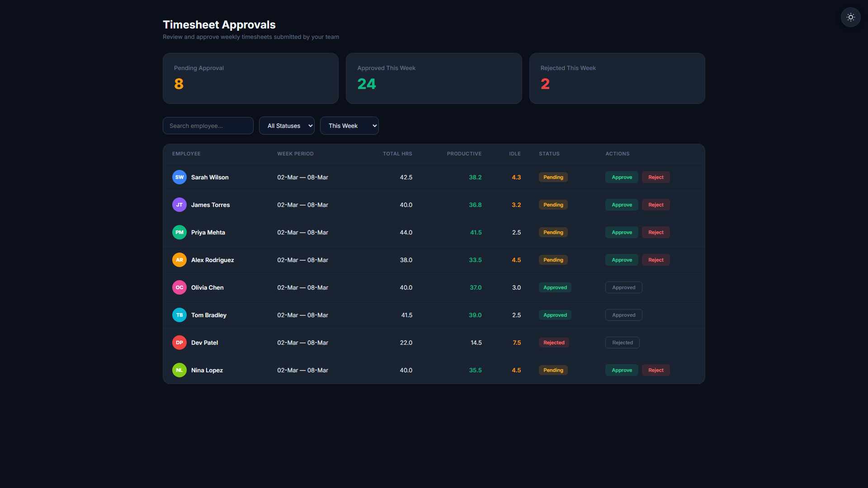Click Dev Patel's DP avatar

coord(179,343)
